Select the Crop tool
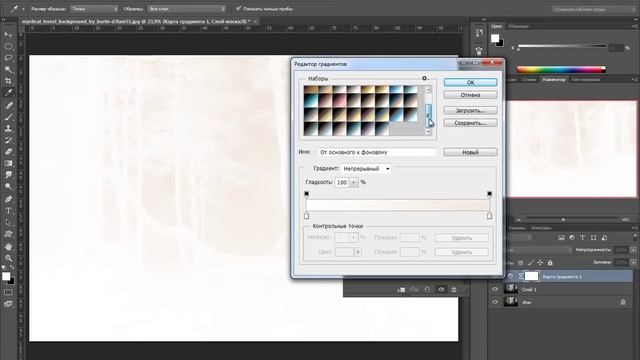 pos(8,81)
